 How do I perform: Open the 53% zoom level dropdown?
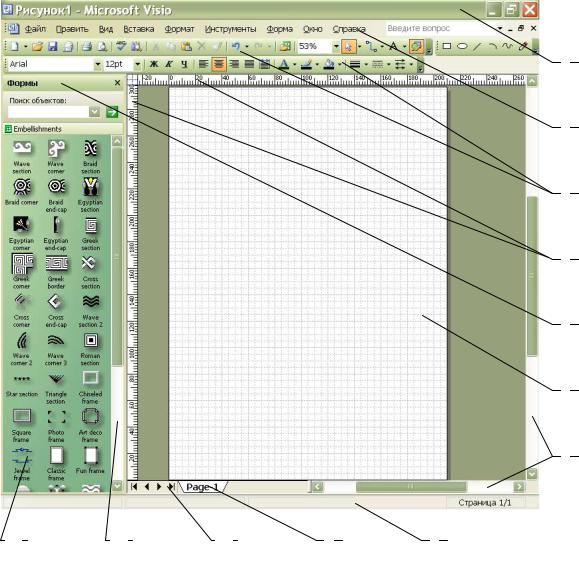pos(336,47)
